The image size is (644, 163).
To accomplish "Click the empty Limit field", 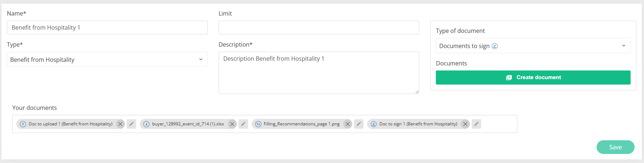I will (x=319, y=27).
